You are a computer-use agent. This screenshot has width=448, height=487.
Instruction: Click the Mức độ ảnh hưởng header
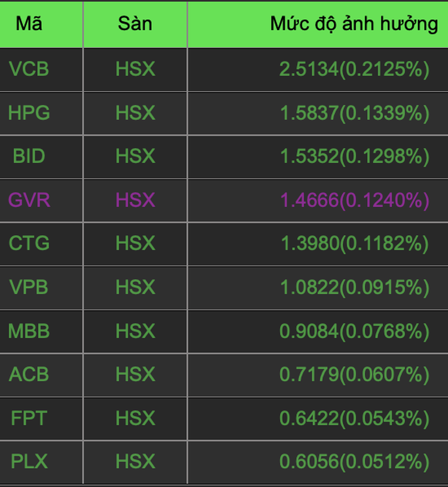[354, 24]
